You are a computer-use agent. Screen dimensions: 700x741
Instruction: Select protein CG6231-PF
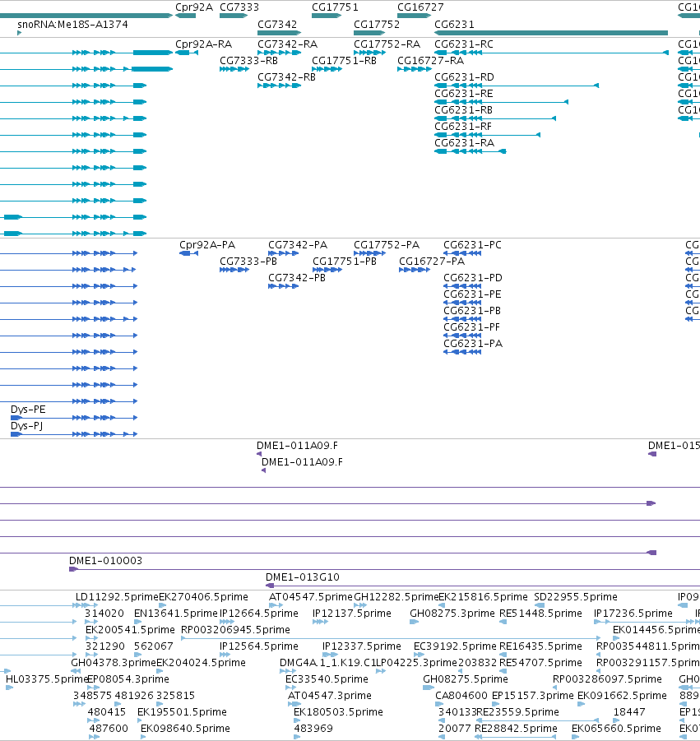[471, 327]
